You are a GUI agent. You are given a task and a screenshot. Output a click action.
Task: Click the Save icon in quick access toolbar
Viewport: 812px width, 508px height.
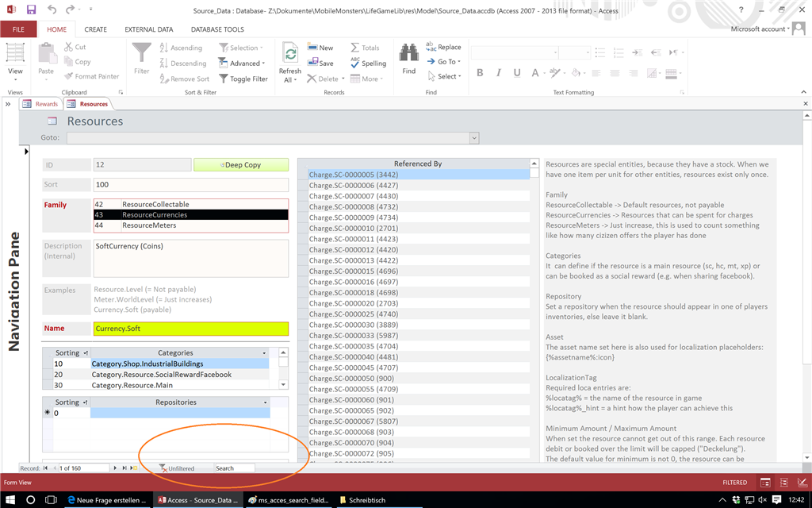31,10
